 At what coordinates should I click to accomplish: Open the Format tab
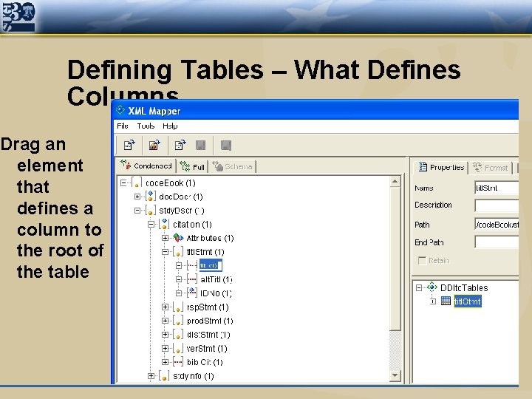(490, 168)
